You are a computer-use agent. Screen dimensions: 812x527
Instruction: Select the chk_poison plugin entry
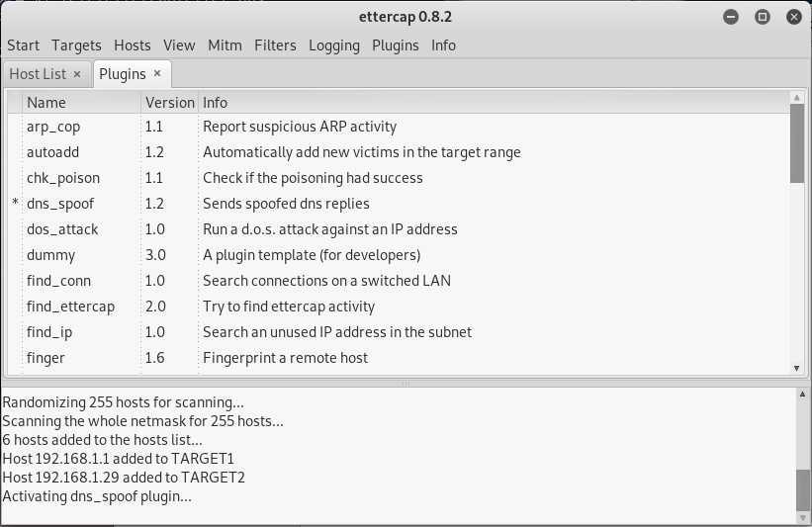tap(63, 178)
